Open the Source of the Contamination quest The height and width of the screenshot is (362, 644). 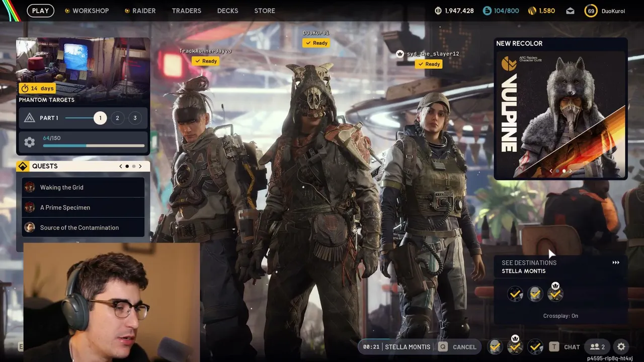(83, 227)
